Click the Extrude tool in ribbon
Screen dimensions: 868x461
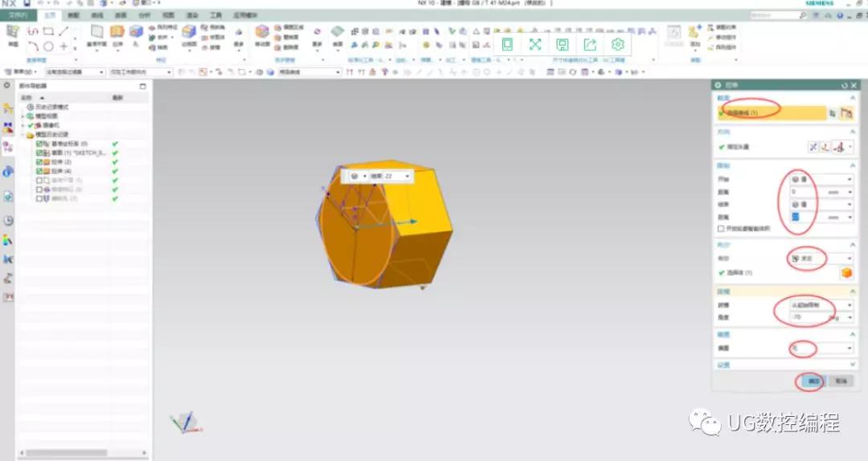click(x=117, y=33)
